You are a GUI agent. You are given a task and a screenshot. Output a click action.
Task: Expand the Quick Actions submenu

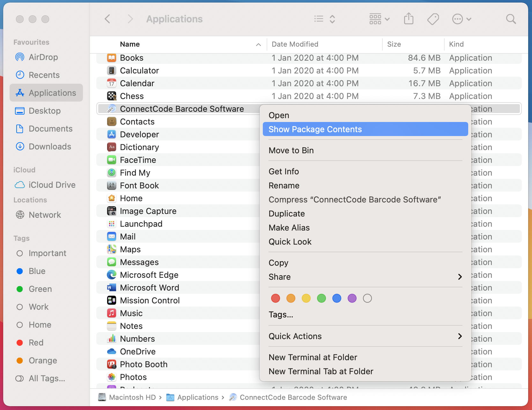(x=365, y=336)
